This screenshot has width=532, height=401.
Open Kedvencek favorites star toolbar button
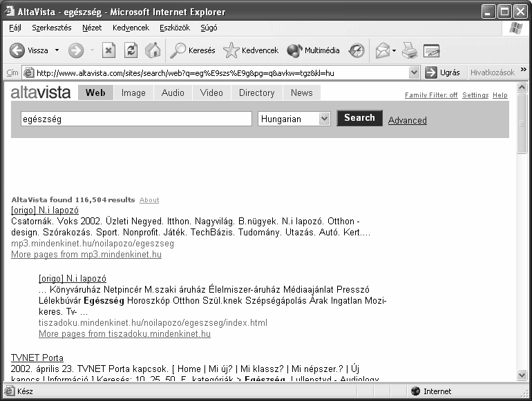[x=251, y=50]
